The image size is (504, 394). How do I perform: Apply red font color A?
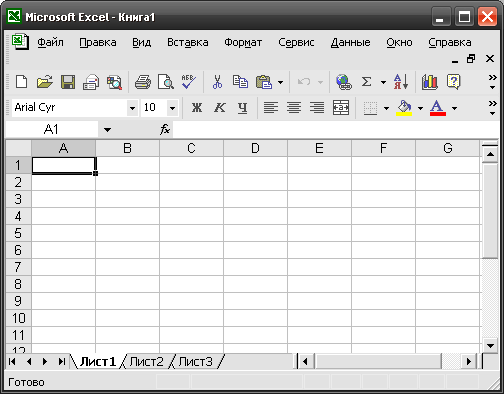[x=438, y=108]
